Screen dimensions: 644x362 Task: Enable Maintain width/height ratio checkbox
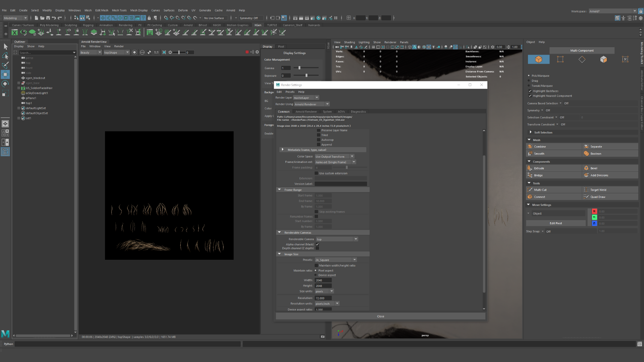(316, 265)
